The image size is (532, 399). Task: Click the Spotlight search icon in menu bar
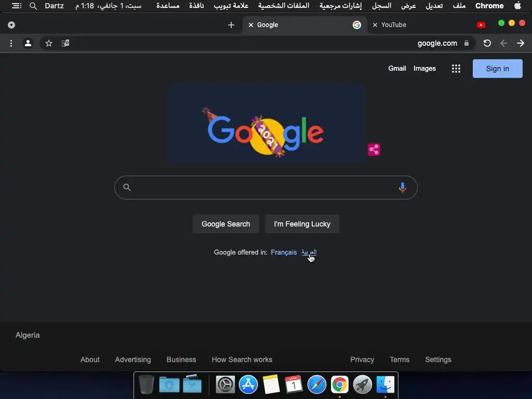click(33, 6)
